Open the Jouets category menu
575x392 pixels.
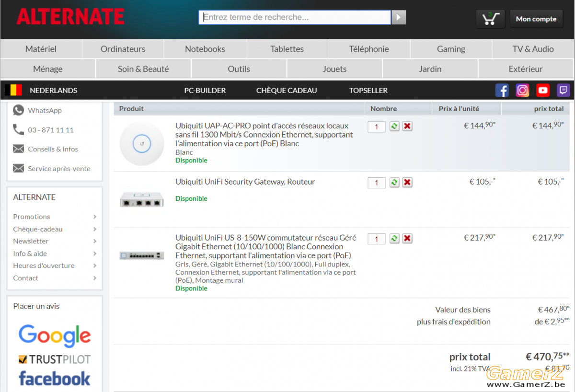(334, 69)
